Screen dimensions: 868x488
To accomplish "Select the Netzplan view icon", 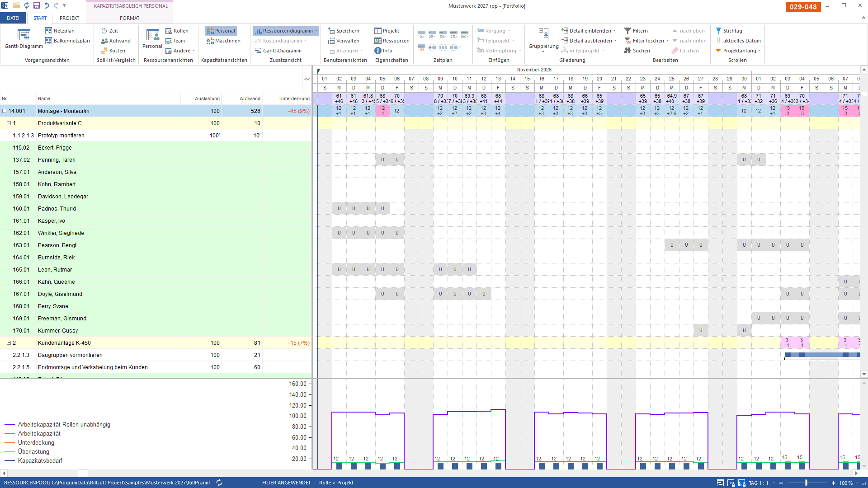I will [49, 31].
